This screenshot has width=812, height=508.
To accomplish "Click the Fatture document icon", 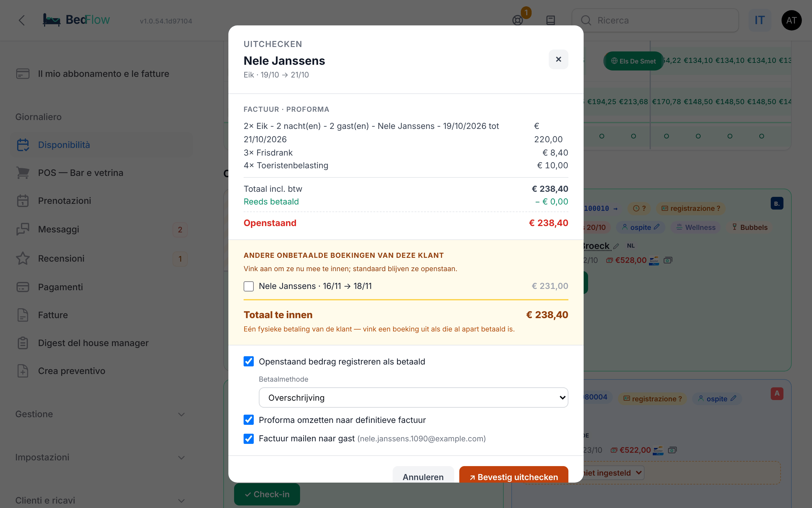I will click(x=23, y=315).
